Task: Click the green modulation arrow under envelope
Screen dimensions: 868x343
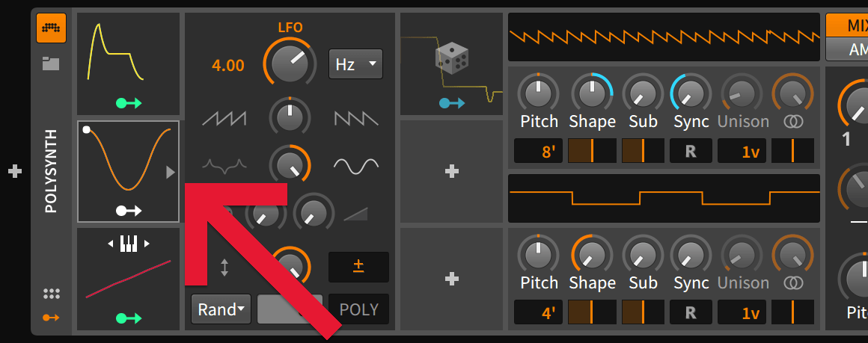Action: pos(129,103)
